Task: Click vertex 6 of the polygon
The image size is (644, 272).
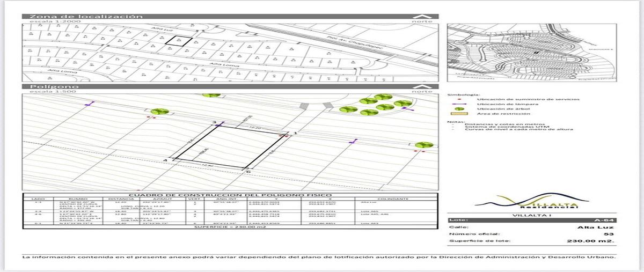Action: coord(248,171)
